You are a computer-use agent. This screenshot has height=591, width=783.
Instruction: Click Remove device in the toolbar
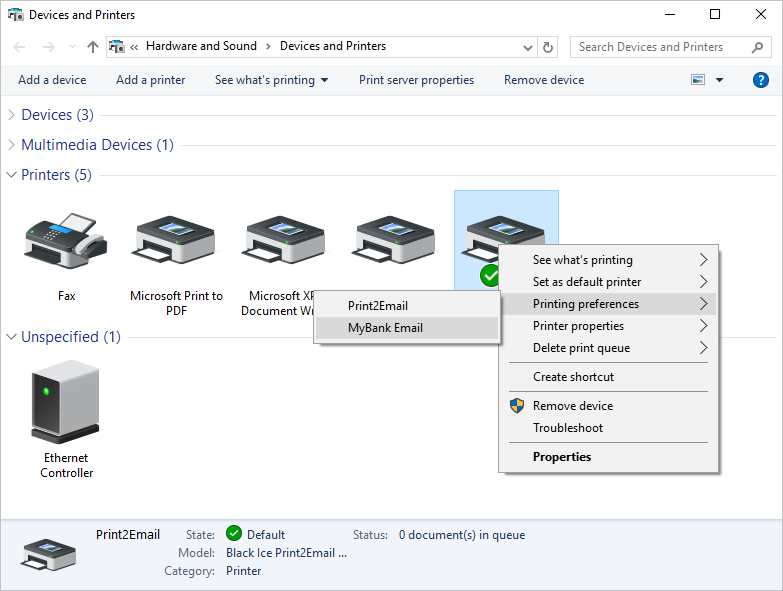(x=544, y=80)
